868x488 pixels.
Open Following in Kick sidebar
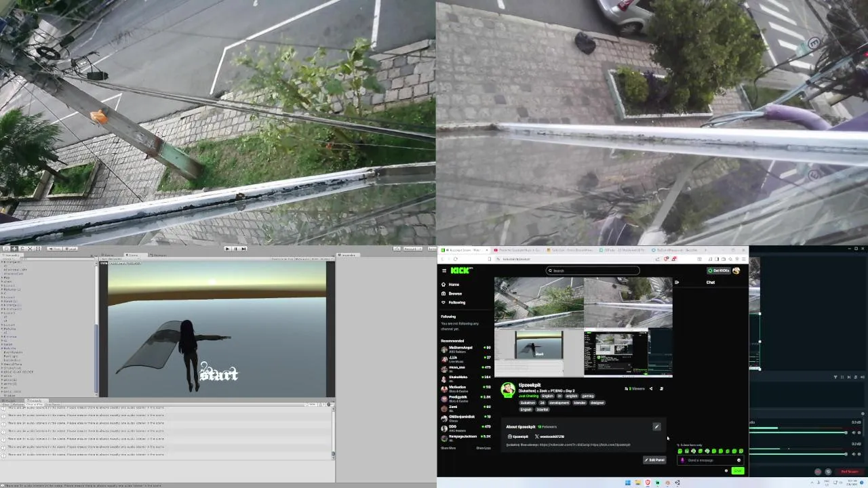click(x=453, y=302)
